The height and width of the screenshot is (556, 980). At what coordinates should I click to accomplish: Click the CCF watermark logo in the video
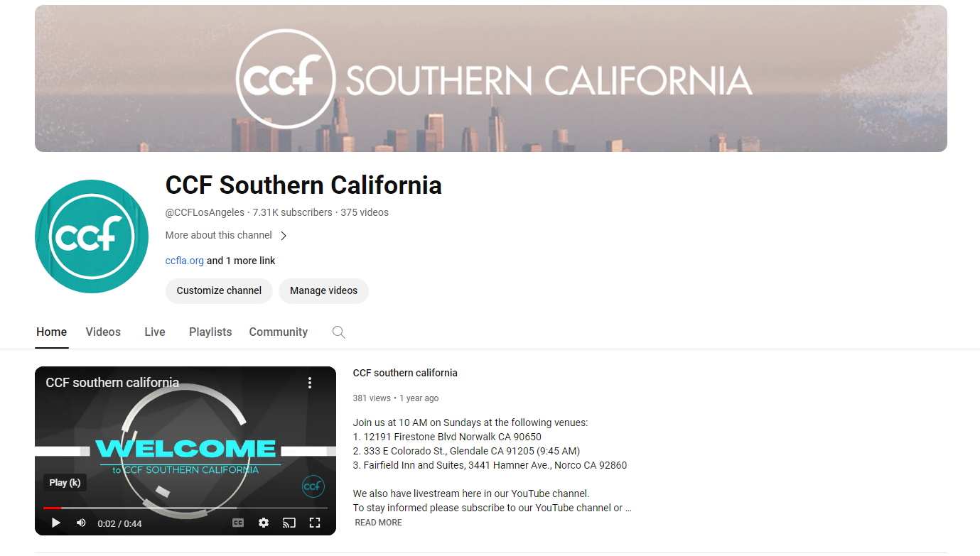click(x=313, y=486)
